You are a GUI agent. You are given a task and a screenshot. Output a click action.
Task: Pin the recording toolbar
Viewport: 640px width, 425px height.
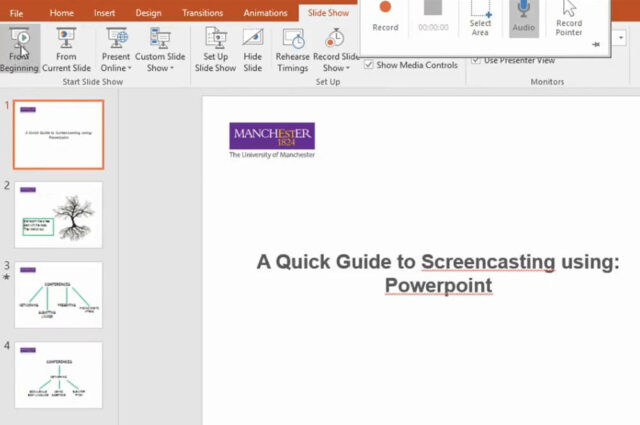point(596,45)
